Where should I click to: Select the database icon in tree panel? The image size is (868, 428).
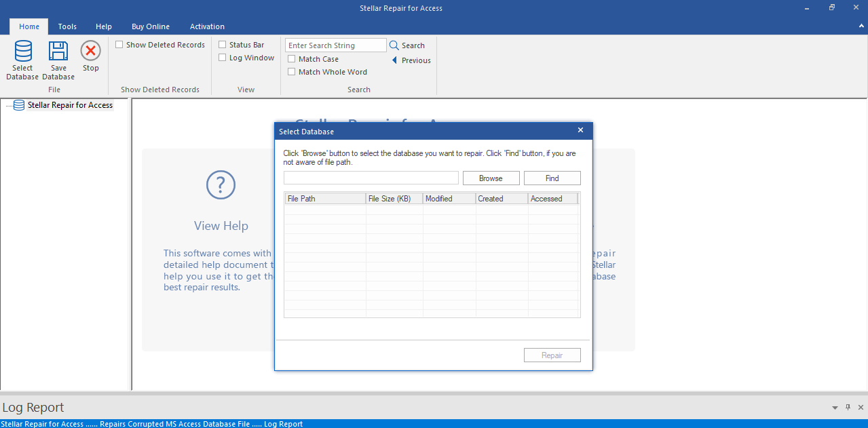tap(19, 105)
